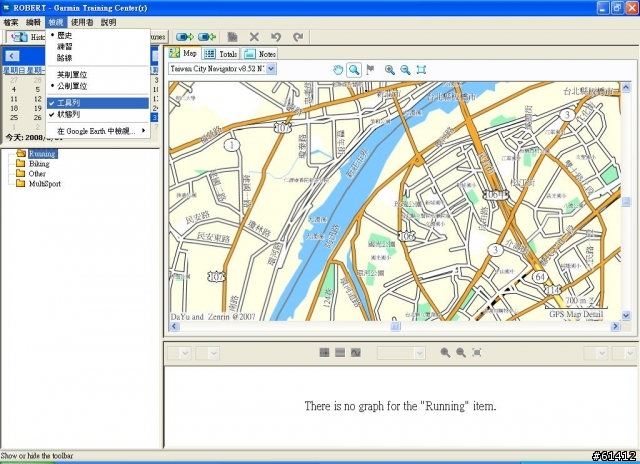Select calendar day 26

coord(38,118)
